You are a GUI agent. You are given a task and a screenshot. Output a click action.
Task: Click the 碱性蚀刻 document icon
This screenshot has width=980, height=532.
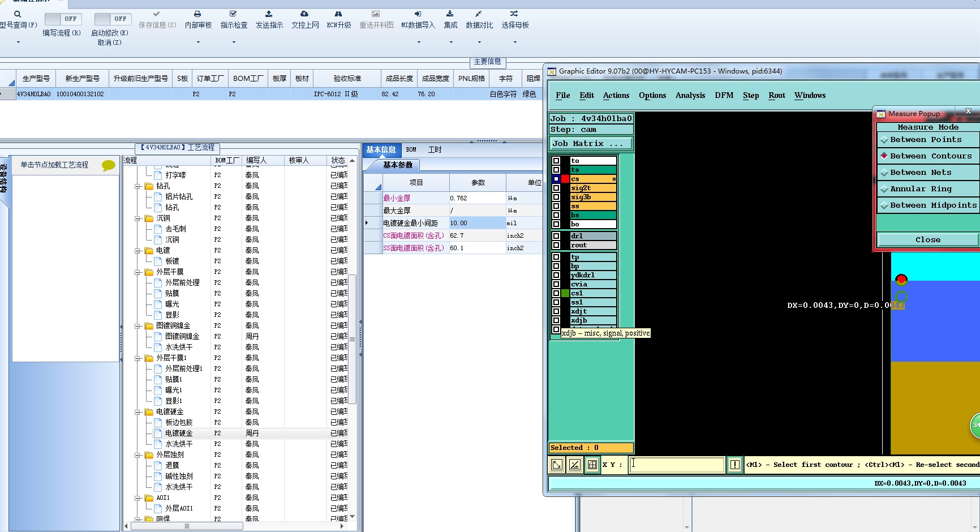point(158,476)
